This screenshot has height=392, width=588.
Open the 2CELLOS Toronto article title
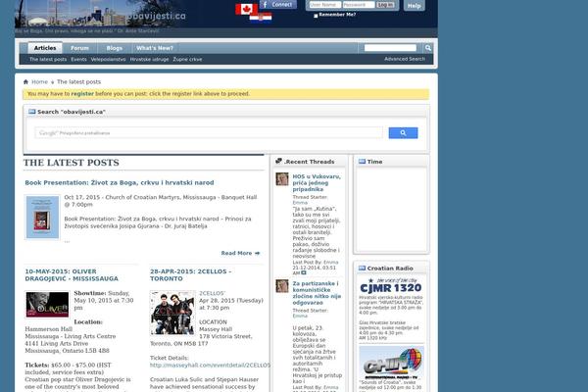pos(190,275)
